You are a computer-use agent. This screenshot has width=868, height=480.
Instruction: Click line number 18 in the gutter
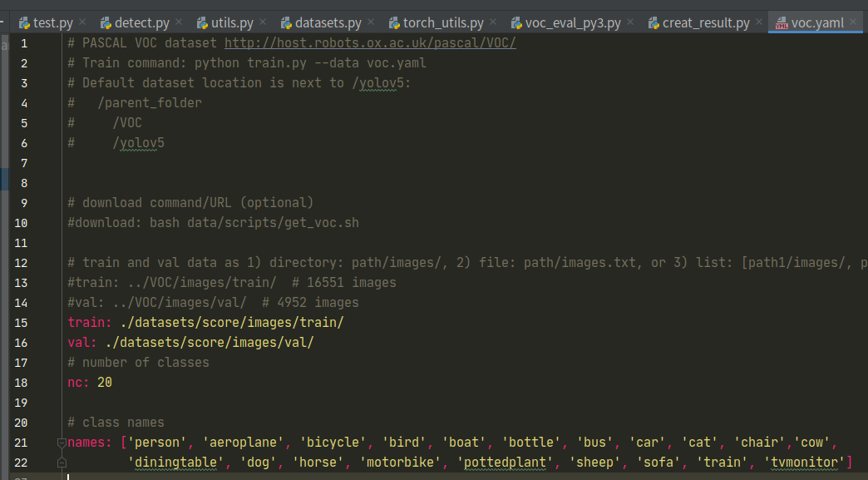[21, 383]
